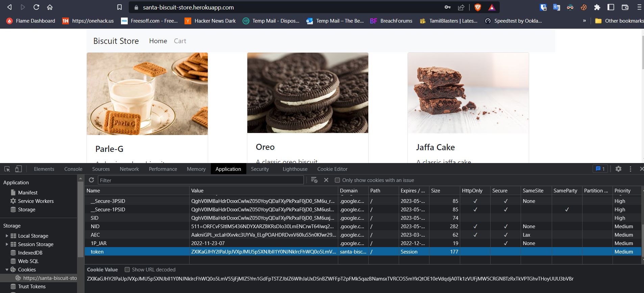Go to the Home nav link
The image size is (644, 293).
point(158,41)
